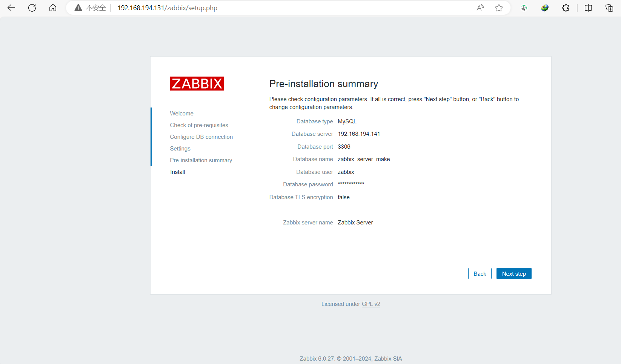Open the browser home page icon
The height and width of the screenshot is (364, 621).
(x=53, y=8)
